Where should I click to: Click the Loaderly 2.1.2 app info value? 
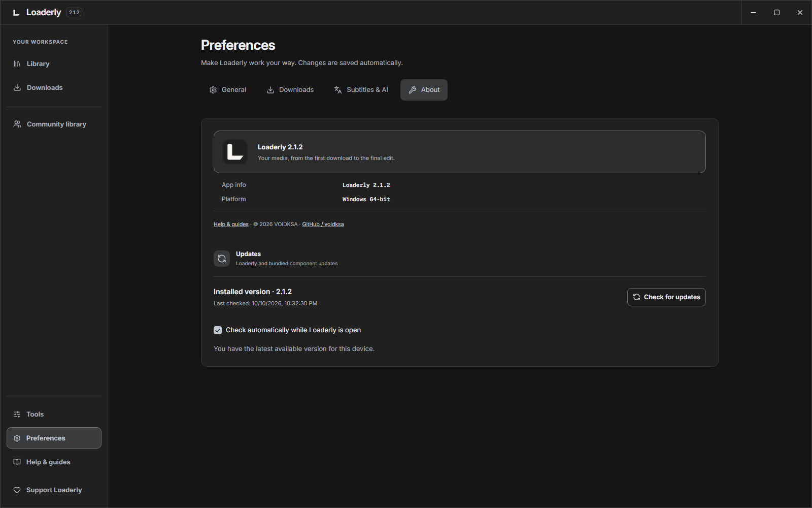pyautogui.click(x=366, y=185)
